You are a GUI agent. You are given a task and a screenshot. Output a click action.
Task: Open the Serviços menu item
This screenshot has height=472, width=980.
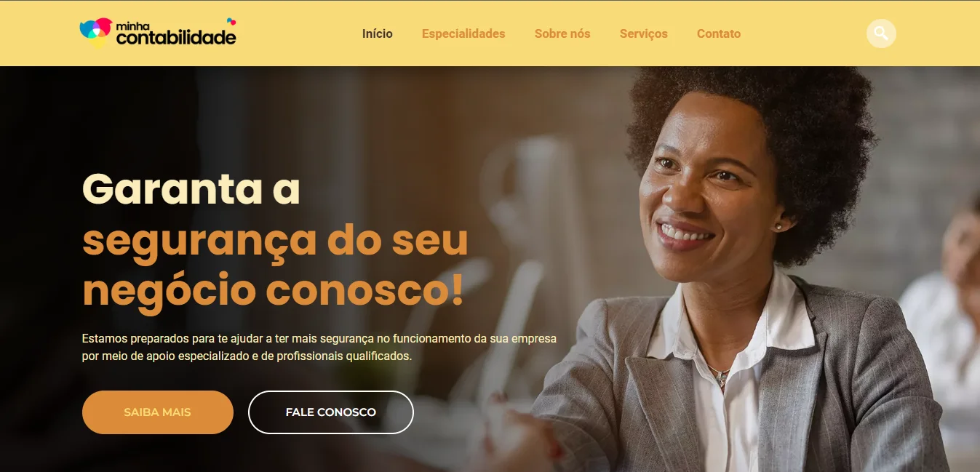pyautogui.click(x=644, y=33)
